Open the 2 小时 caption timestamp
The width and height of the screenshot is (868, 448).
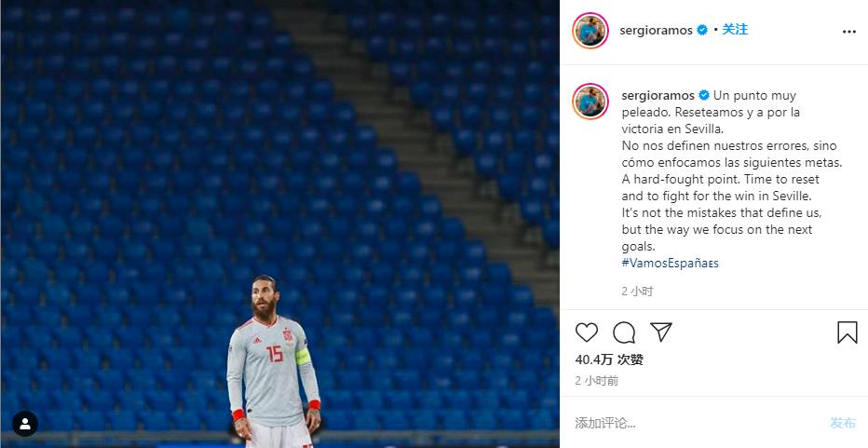point(637,292)
